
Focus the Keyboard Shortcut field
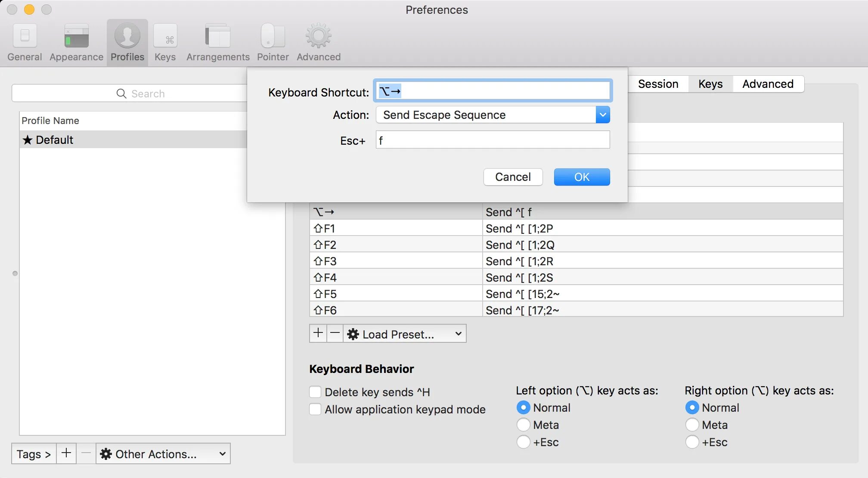(493, 91)
